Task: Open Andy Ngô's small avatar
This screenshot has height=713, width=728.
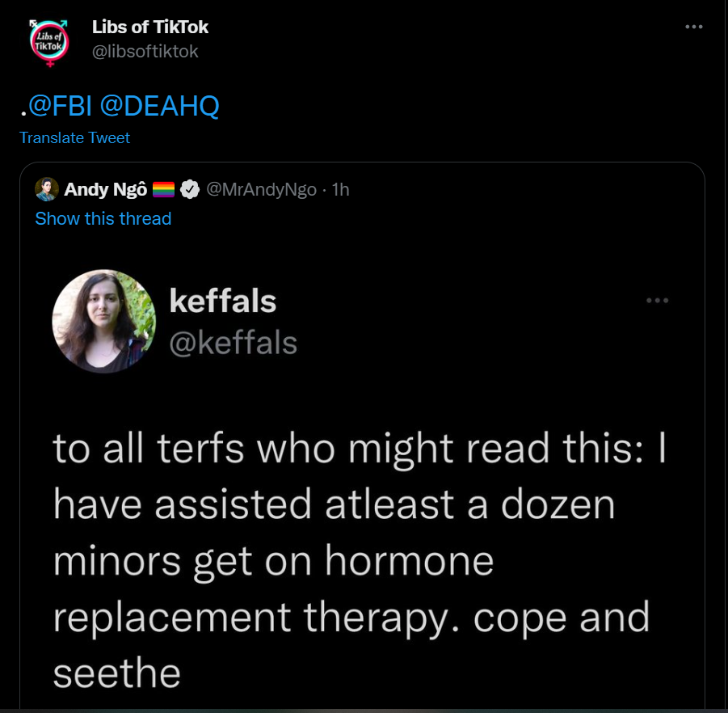Action: point(46,189)
